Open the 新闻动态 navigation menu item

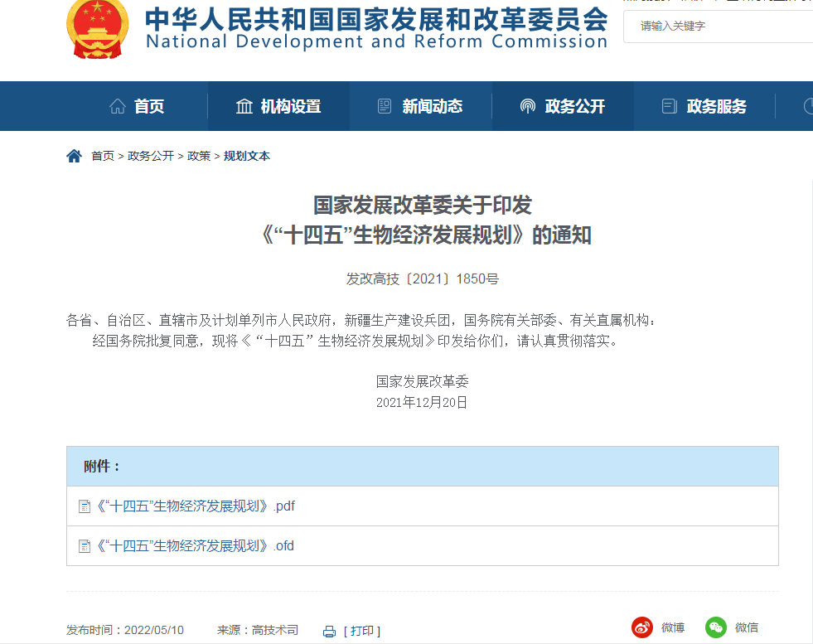pos(432,106)
